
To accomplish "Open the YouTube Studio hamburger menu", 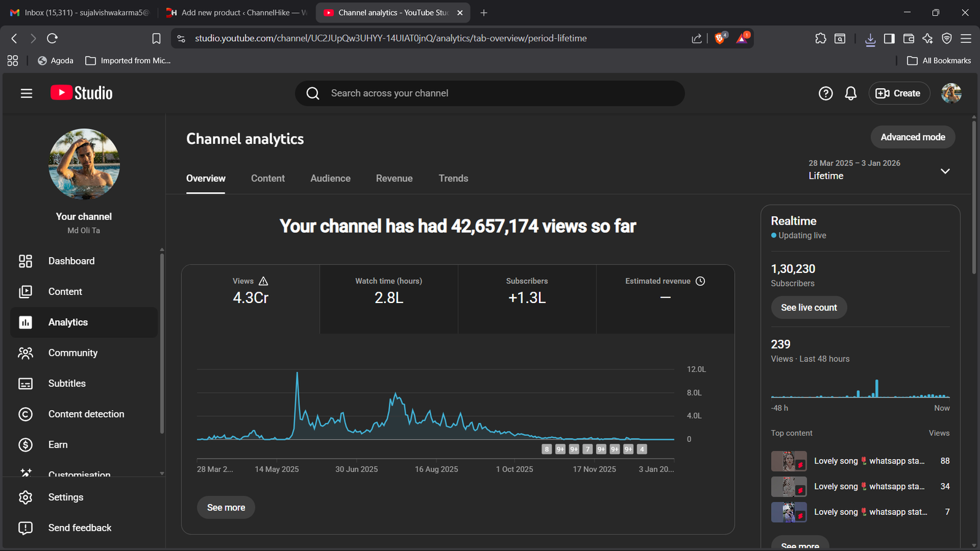I will click(26, 93).
